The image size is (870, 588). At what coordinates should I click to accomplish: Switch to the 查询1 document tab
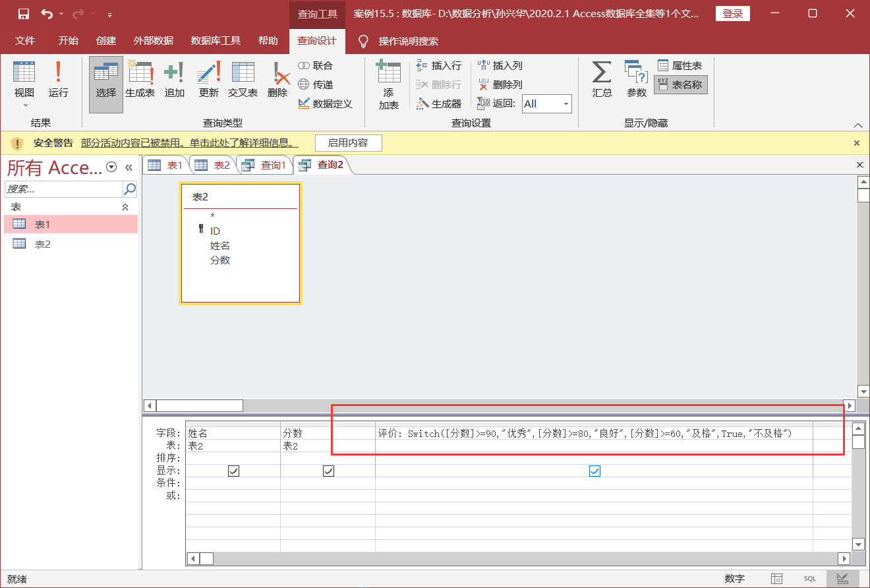click(264, 165)
